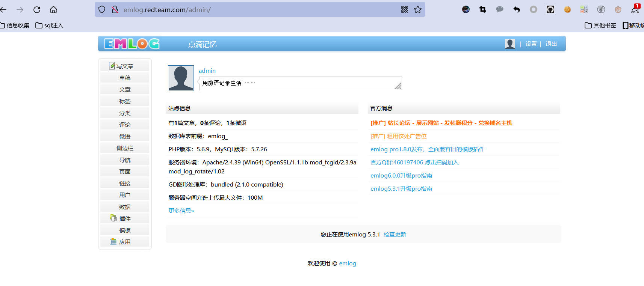The image size is (644, 286).
Task: Open emlog6.0.0升级pro指南 link
Action: [401, 175]
